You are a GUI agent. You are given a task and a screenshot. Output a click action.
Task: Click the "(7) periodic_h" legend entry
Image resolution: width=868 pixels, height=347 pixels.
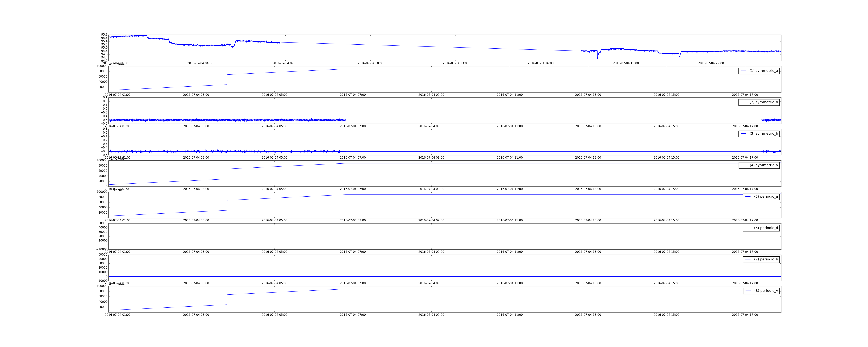[761, 259]
